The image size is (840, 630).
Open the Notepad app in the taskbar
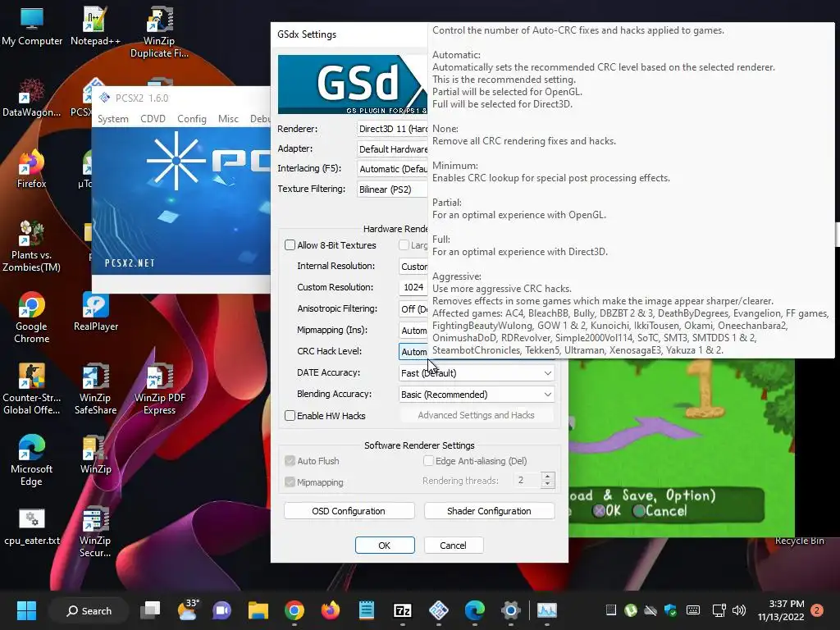(x=367, y=610)
